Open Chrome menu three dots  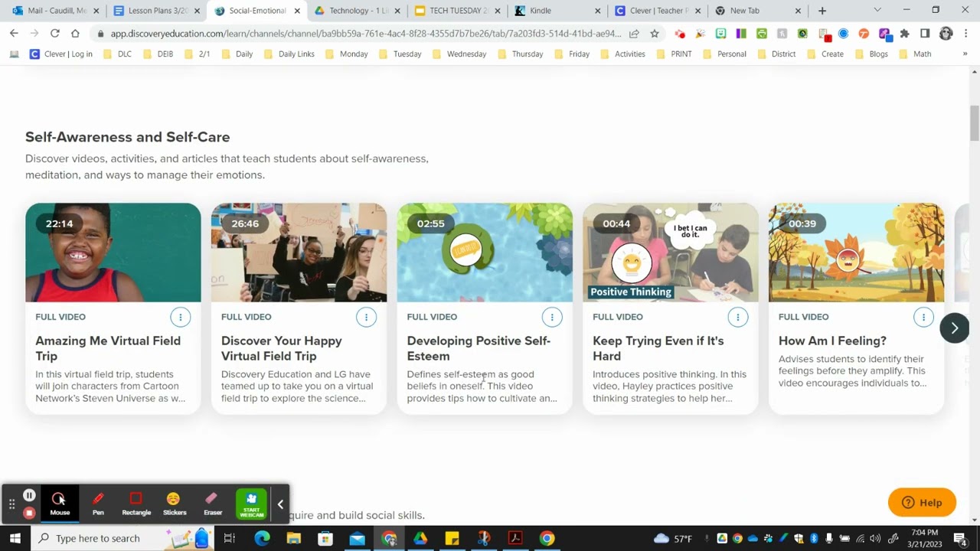[965, 34]
